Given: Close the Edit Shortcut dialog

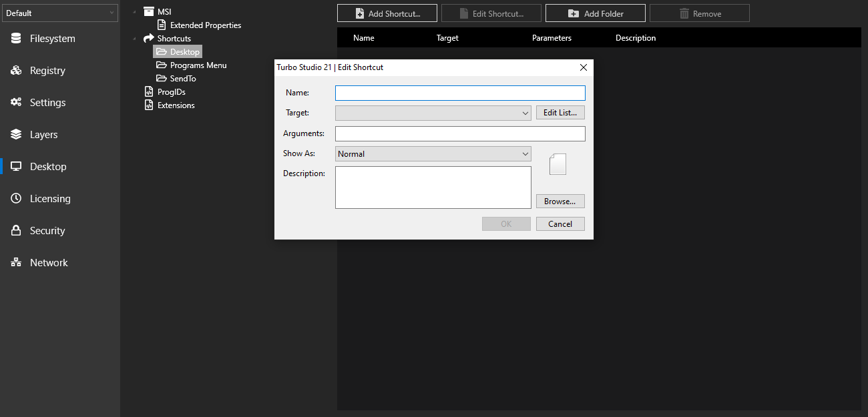Looking at the screenshot, I should [583, 67].
